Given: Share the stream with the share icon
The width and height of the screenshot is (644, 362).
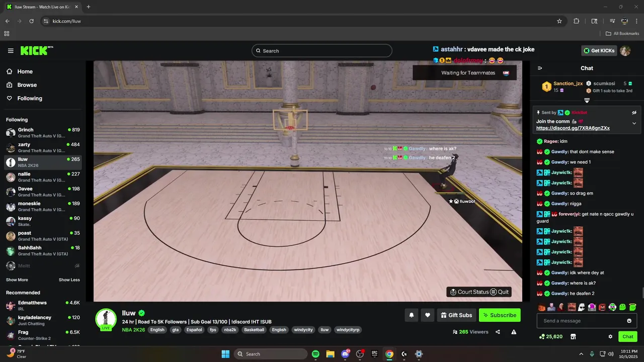Looking at the screenshot, I should 498,332.
